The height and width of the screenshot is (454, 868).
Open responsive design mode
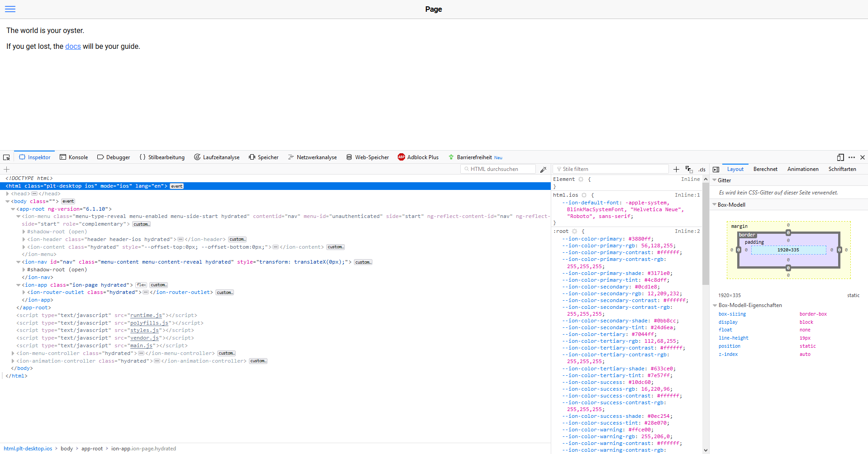click(840, 157)
